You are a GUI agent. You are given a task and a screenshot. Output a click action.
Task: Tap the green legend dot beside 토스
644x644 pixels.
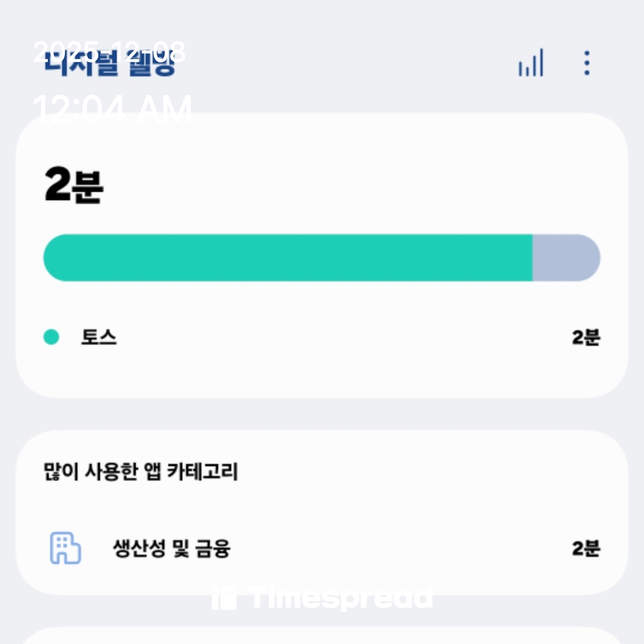pos(51,338)
